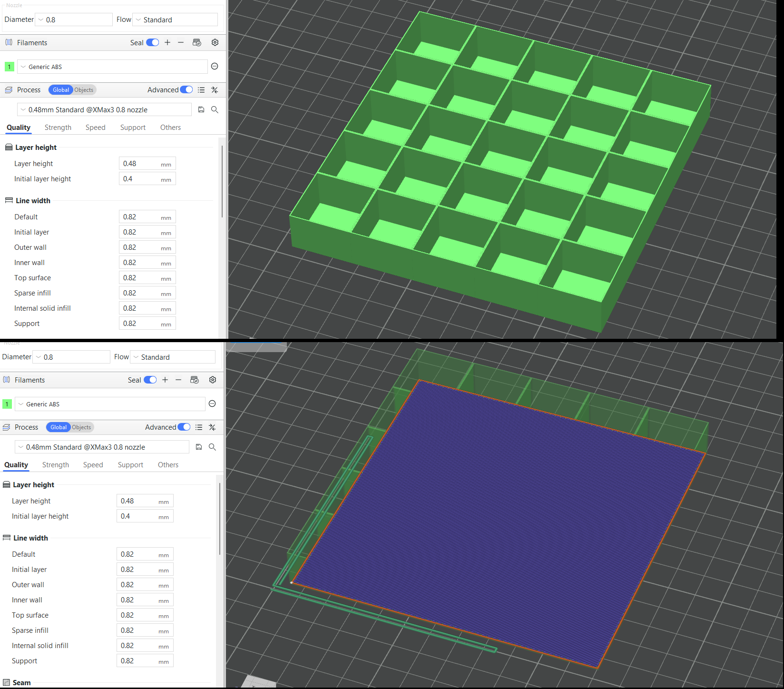Open the Speed tab in lower panel

coord(93,465)
